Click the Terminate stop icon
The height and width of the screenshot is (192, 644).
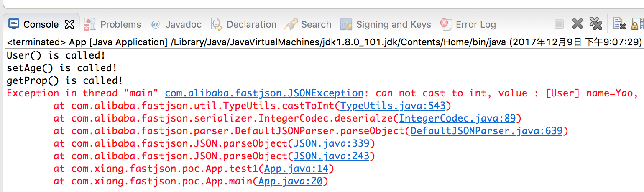[559, 24]
